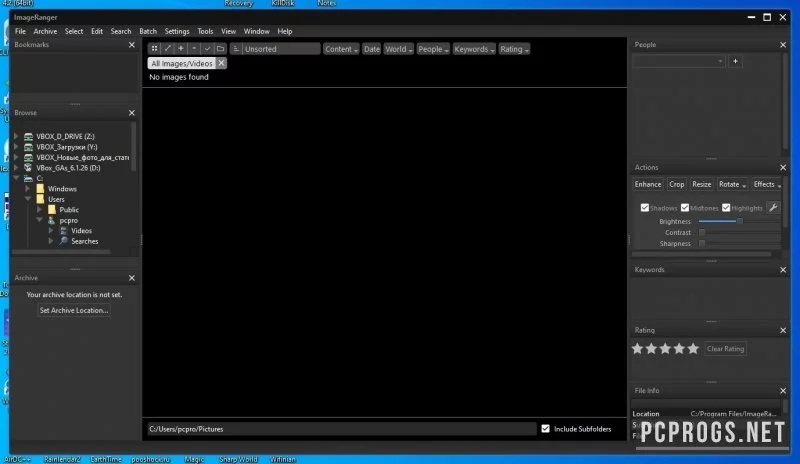Click the Resize action button
Screen dimensions: 800x464
[702, 184]
